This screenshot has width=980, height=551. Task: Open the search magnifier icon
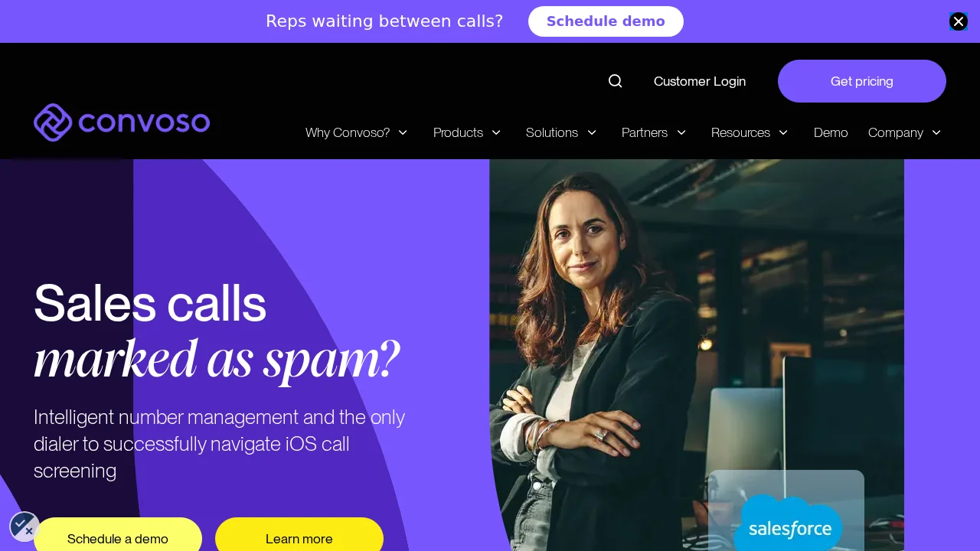point(615,81)
